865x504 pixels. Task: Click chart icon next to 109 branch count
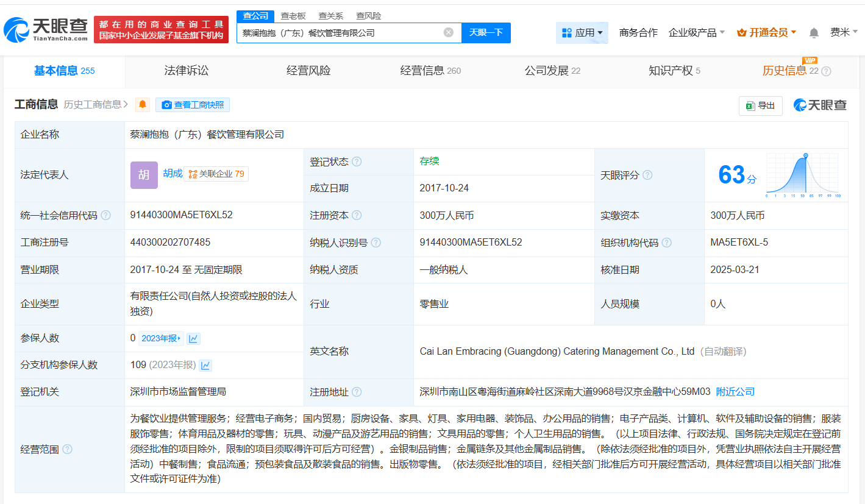[205, 365]
